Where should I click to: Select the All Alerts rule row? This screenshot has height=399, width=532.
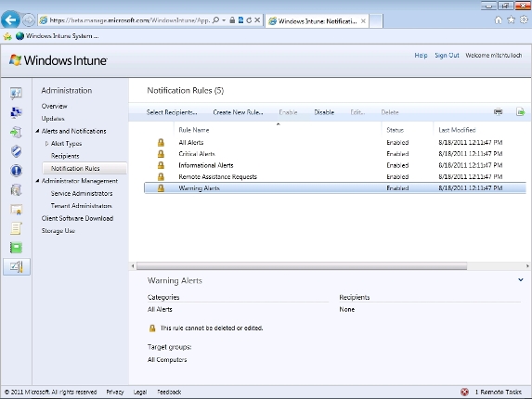(x=335, y=142)
